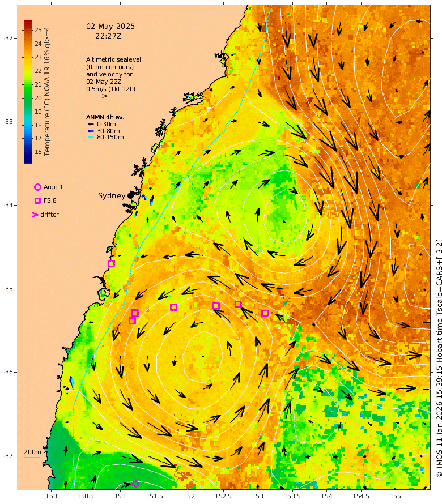Image resolution: width=442 pixels, height=504 pixels.
Task: Click the Argo 1 legend label
Action: (x=53, y=187)
